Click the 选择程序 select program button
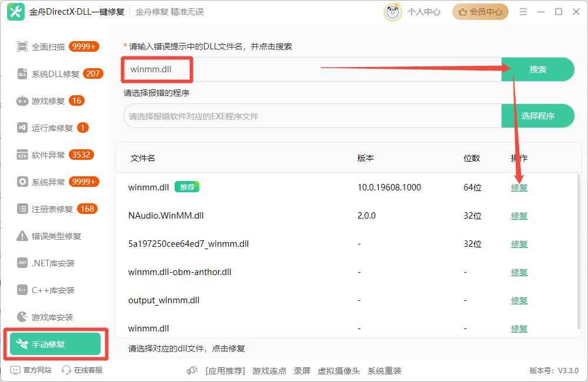 point(537,116)
